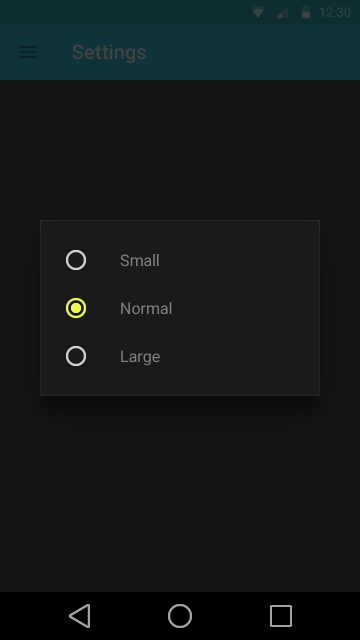Screen dimensions: 360x640
Task: Tap the dark system status bar
Action: [122, 12]
